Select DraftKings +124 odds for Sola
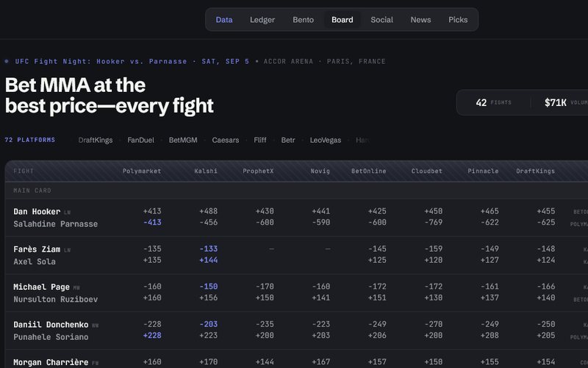 (546, 260)
